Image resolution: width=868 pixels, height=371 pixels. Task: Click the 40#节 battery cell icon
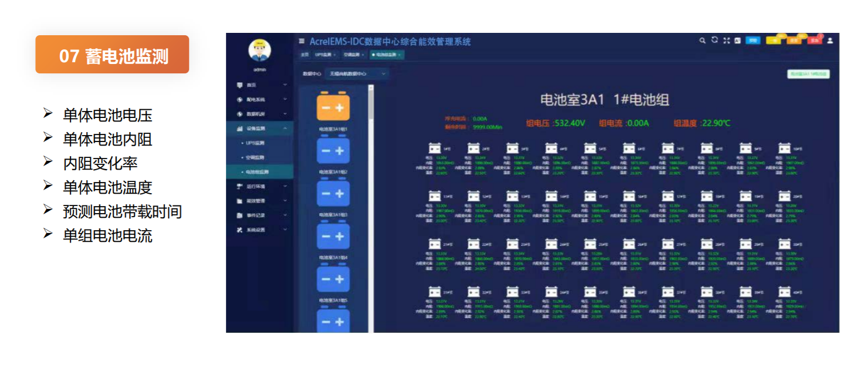pyautogui.click(x=784, y=291)
